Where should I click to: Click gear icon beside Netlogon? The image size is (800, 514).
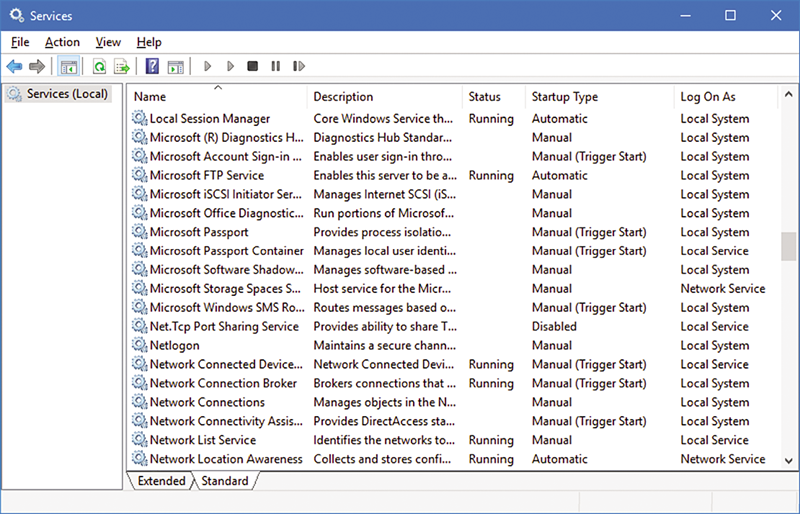139,345
